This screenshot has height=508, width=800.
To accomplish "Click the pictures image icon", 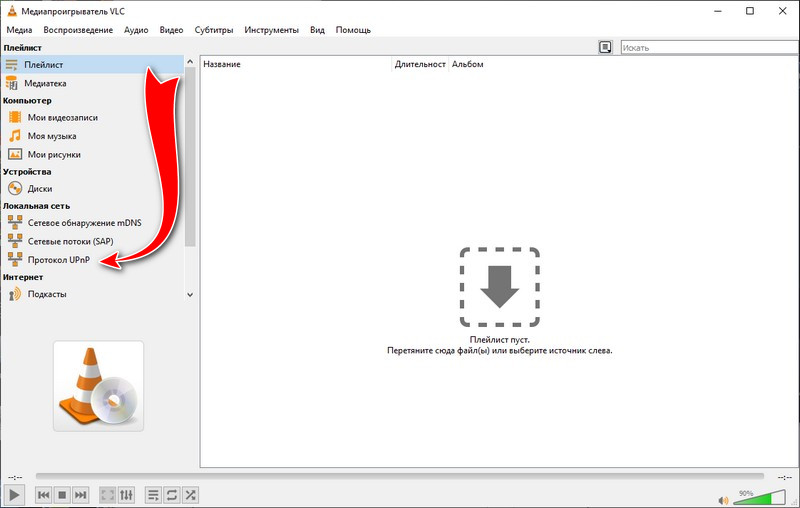I will (x=15, y=154).
